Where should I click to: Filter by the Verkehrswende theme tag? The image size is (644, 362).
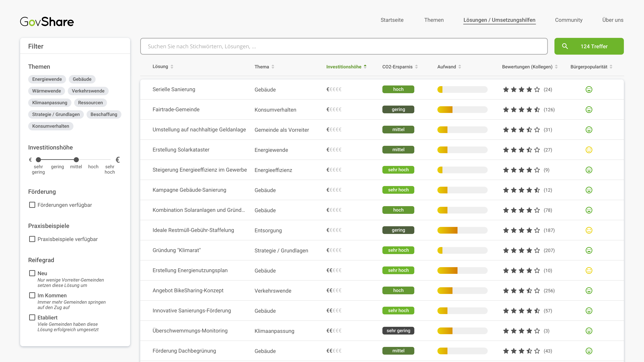click(x=88, y=91)
